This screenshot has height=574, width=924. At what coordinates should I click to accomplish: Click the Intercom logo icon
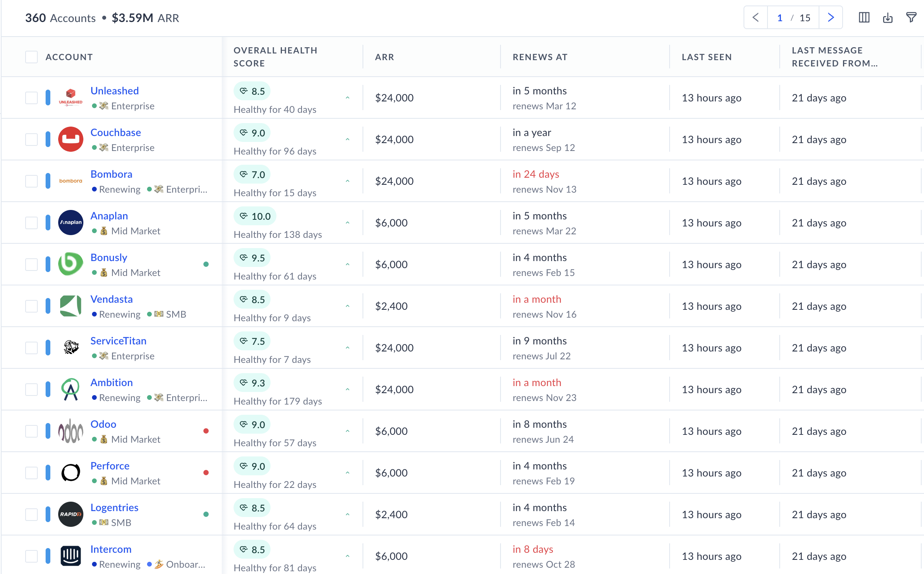pyautogui.click(x=71, y=556)
